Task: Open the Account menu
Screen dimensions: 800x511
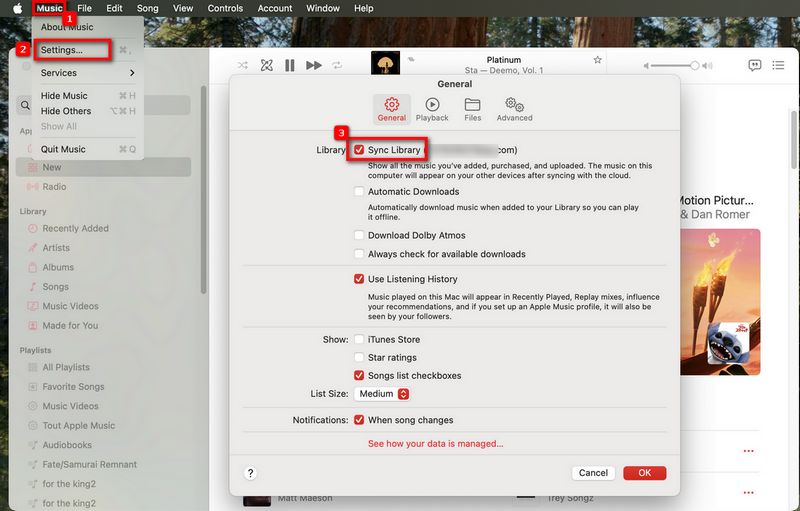Action: (274, 8)
